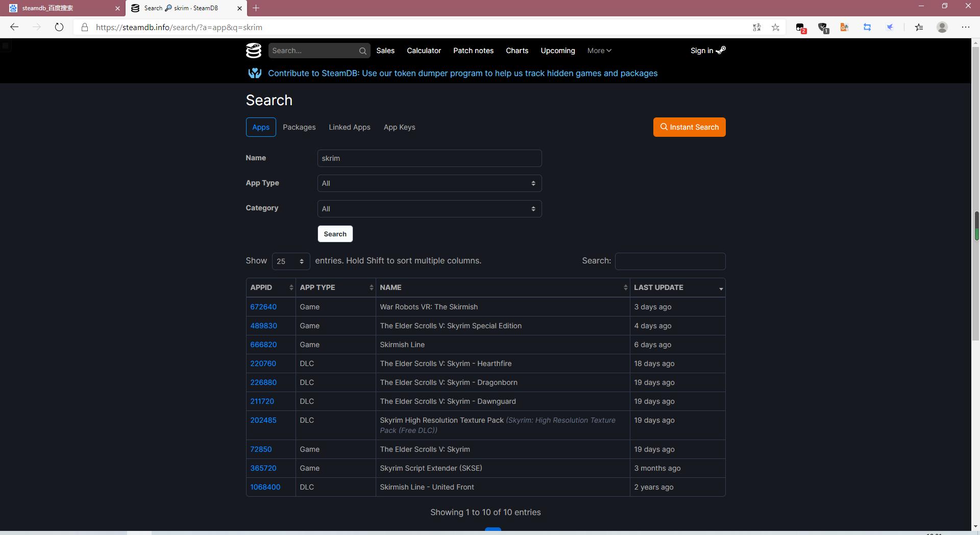Open the Category dropdown
This screenshot has height=535, width=980.
tap(429, 209)
